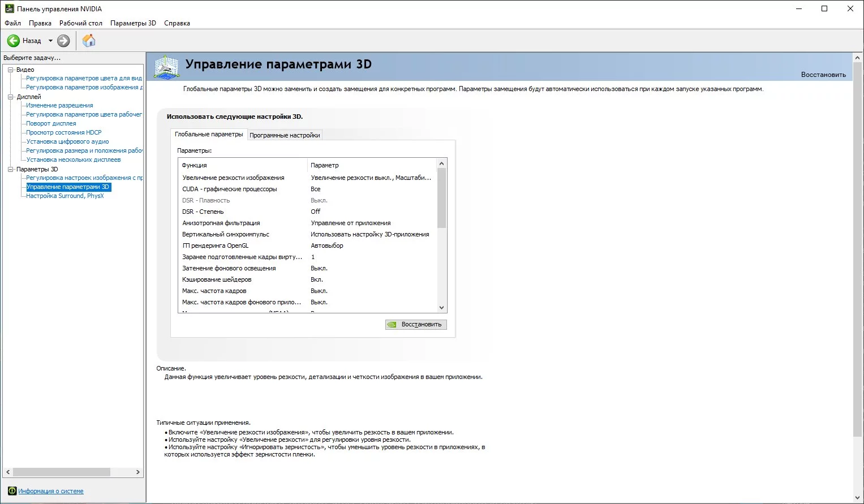Viewport: 864px width, 504px height.
Task: Click task pane horizontal scroll right arrow
Action: [x=137, y=472]
